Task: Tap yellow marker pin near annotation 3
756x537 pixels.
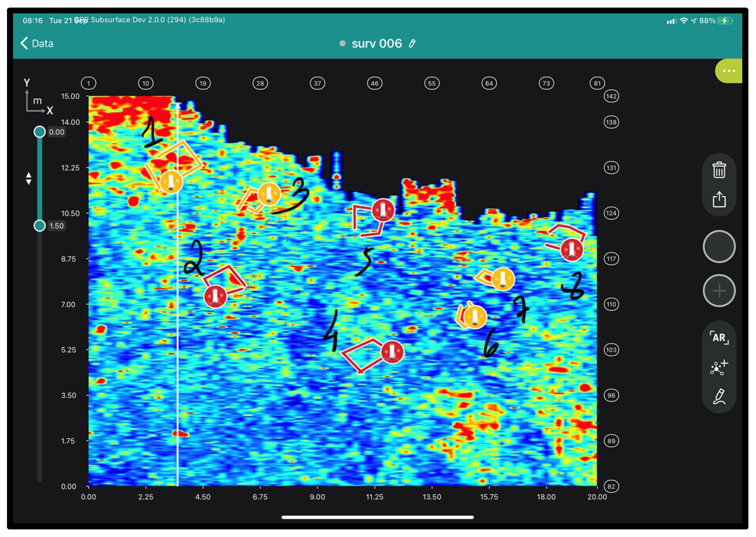Action: click(269, 194)
